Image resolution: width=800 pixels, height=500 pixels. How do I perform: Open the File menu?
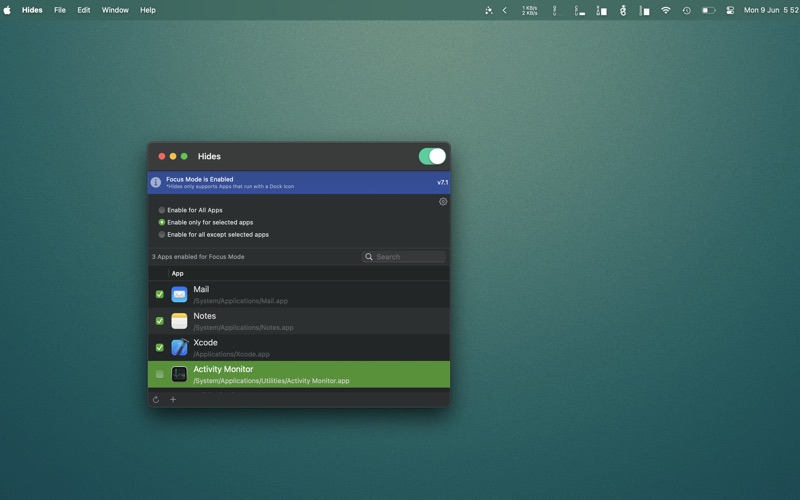(60, 10)
